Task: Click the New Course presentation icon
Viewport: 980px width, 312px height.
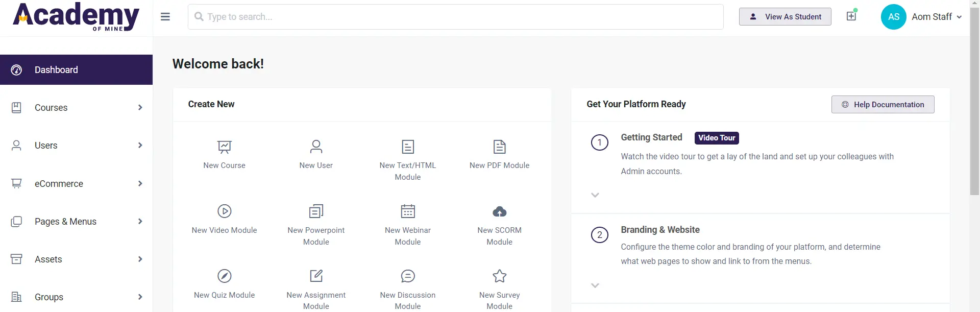Action: 224,147
